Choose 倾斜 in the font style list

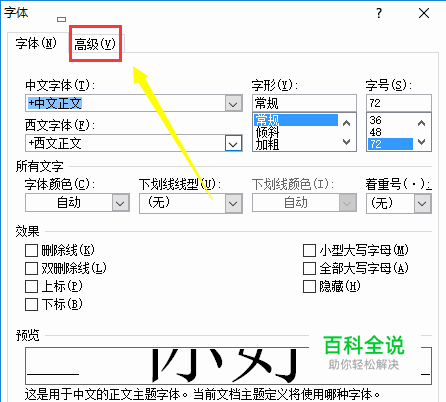coord(296,132)
